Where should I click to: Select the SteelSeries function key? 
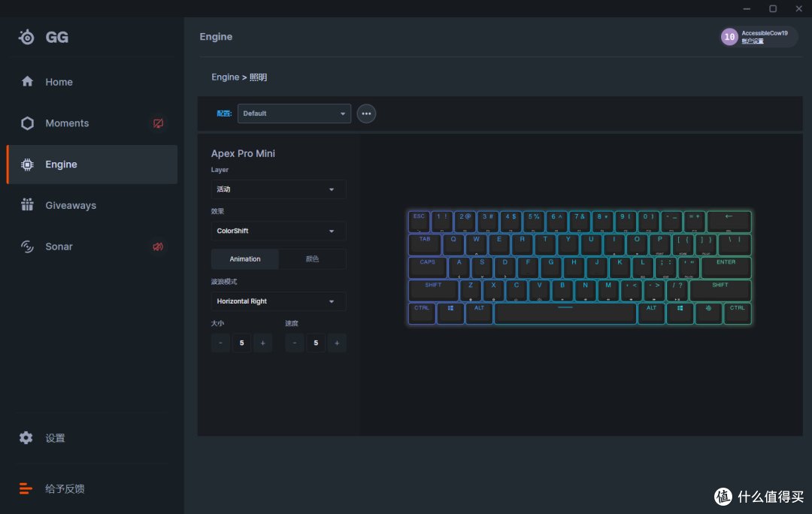tap(708, 313)
